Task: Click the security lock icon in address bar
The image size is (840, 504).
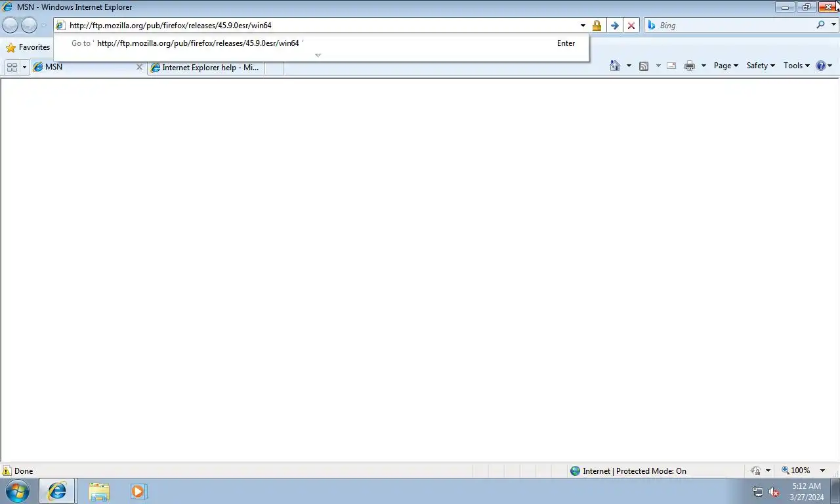Action: [x=597, y=26]
